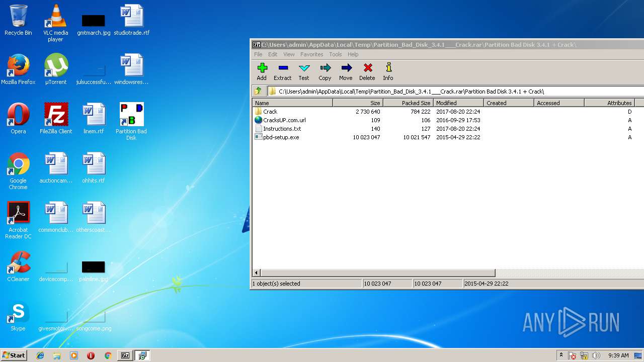644x362 pixels.
Task: Sort by Created column header
Action: pyautogui.click(x=509, y=103)
